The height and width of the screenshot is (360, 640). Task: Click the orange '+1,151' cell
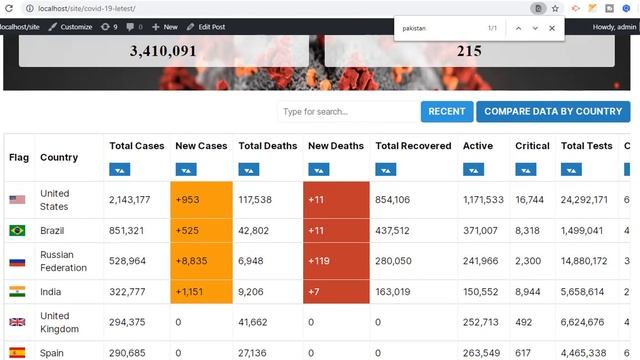tap(202, 292)
